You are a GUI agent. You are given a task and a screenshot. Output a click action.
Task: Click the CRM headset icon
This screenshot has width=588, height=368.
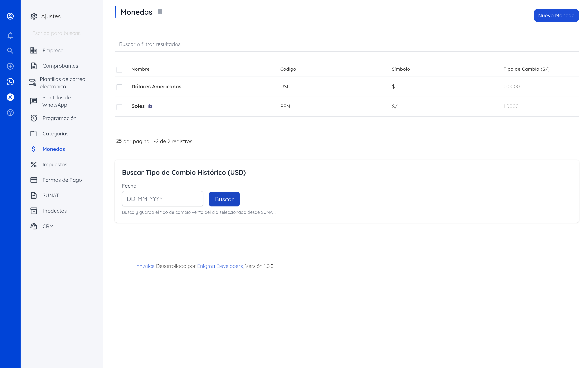coord(34,226)
